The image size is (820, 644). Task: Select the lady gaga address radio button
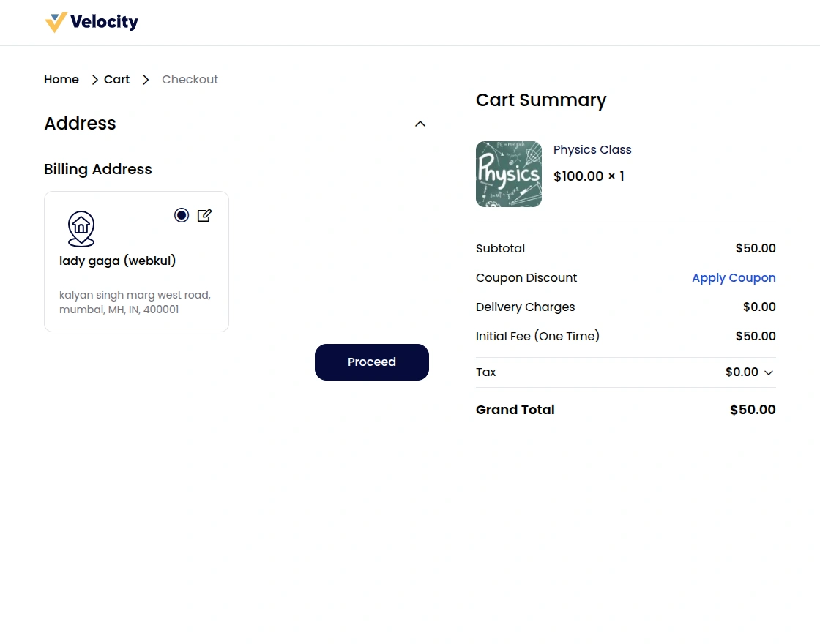(182, 215)
